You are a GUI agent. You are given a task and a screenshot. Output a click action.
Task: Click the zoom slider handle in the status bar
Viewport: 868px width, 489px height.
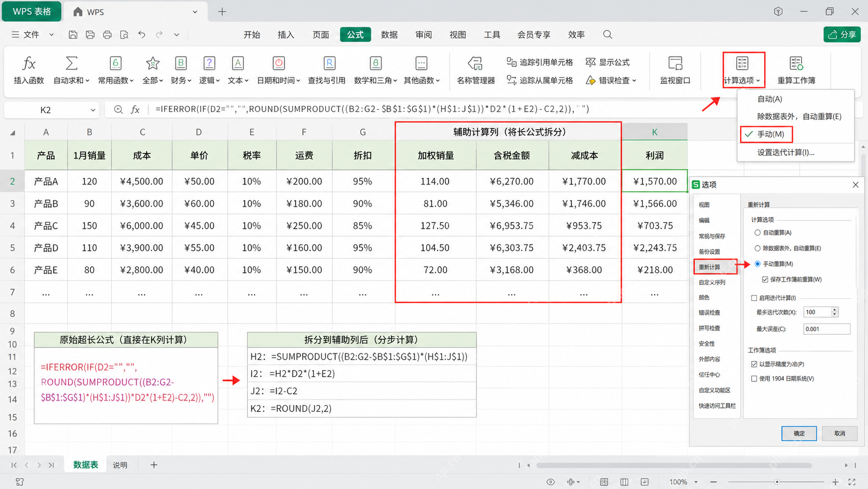[777, 482]
